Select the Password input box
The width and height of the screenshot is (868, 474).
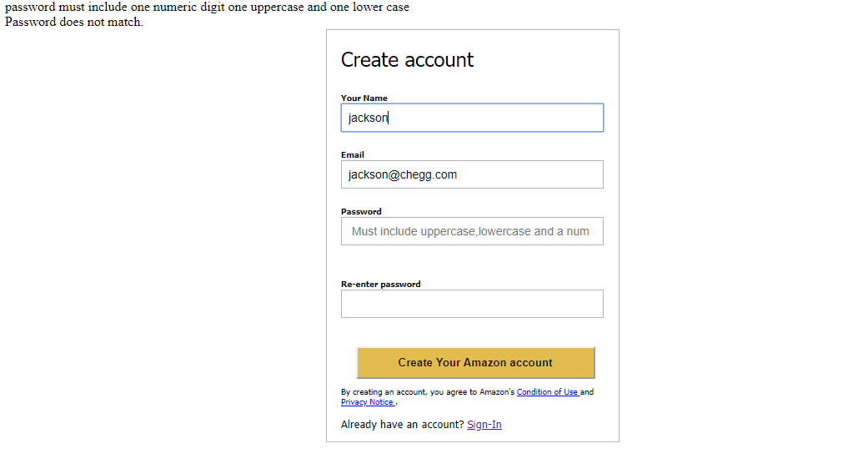coord(472,231)
